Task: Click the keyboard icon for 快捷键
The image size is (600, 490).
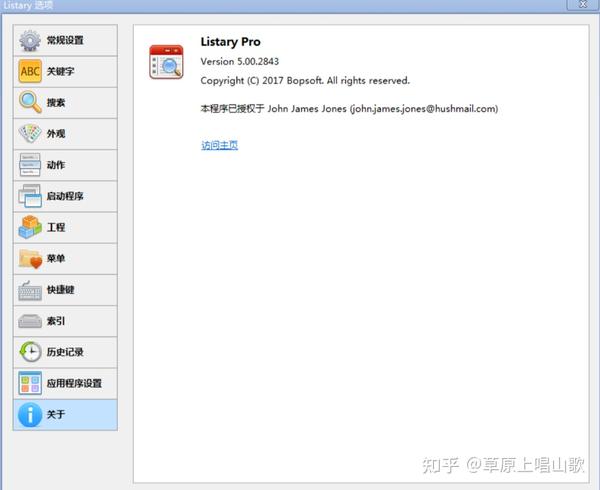Action: [x=30, y=290]
